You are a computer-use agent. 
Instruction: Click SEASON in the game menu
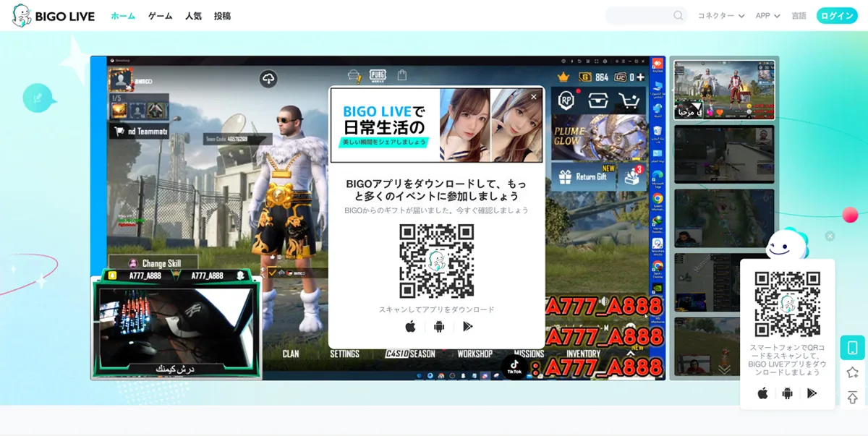422,354
